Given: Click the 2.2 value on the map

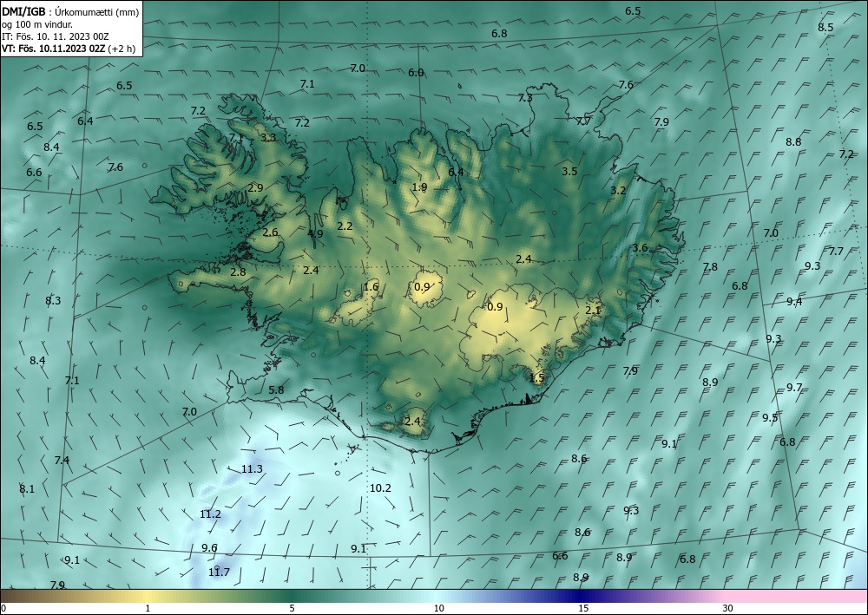Looking at the screenshot, I should [x=345, y=226].
